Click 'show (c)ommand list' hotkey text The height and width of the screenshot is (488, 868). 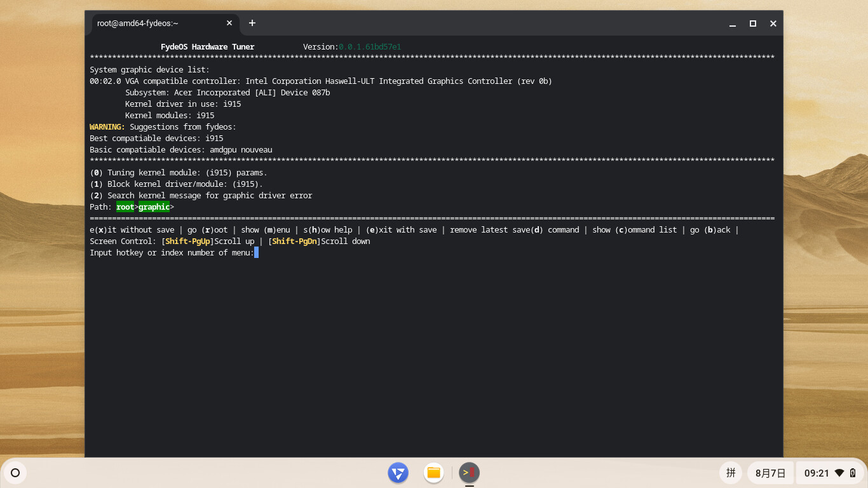[635, 230]
